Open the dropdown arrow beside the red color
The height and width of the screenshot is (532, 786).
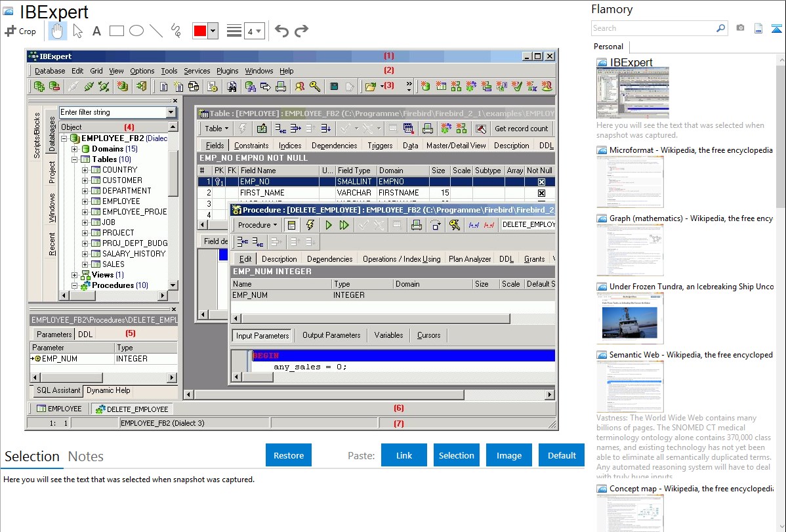[213, 31]
